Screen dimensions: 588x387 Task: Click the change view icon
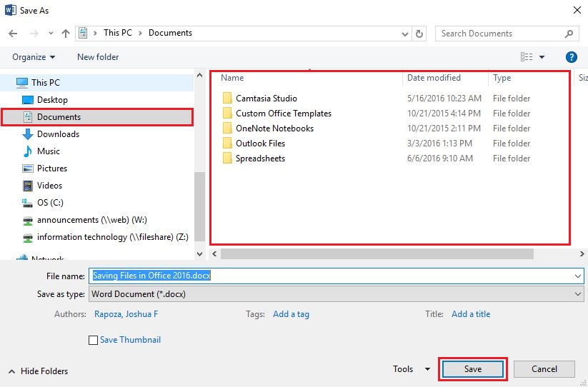(527, 57)
